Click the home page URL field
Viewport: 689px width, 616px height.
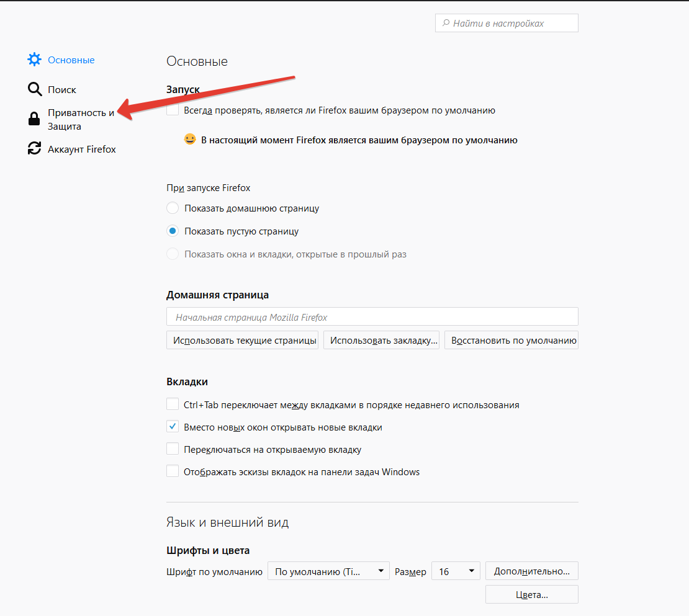point(372,316)
